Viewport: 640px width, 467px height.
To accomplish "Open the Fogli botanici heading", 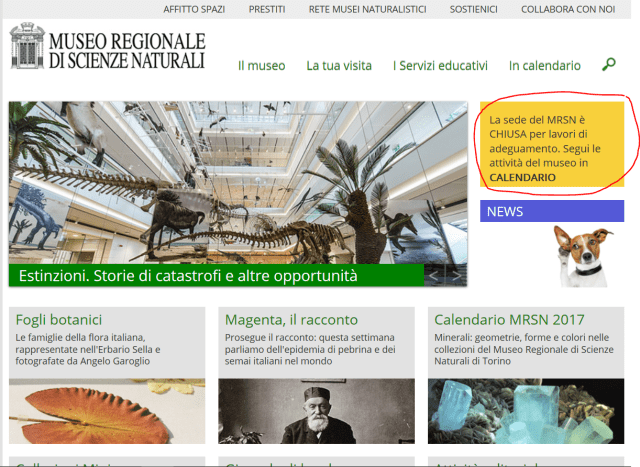I will point(59,320).
